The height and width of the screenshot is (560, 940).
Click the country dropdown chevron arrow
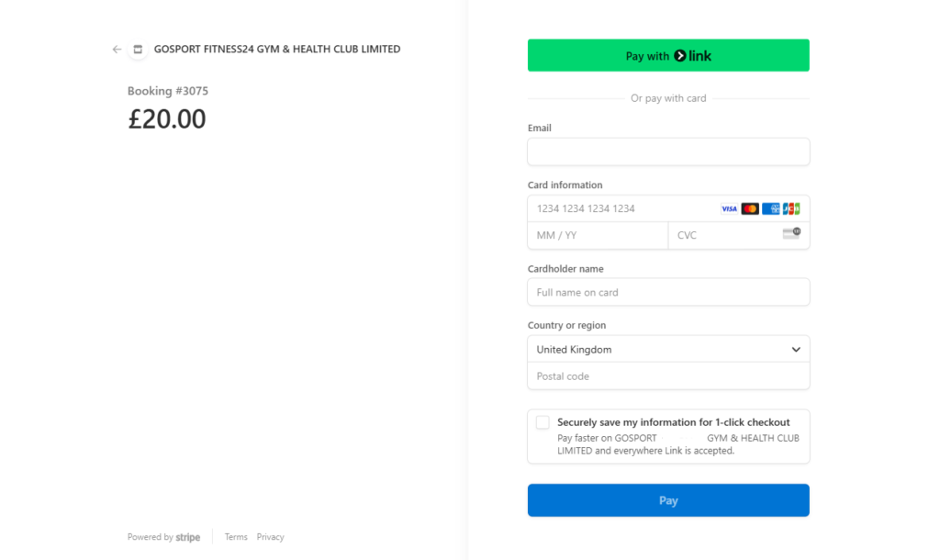click(796, 350)
